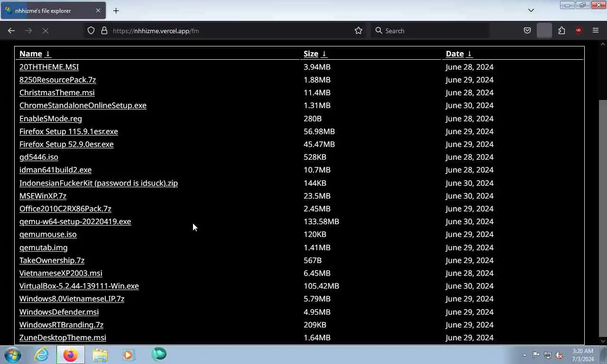Open the qemumouse.iso link
This screenshot has height=364, width=607.
point(48,234)
